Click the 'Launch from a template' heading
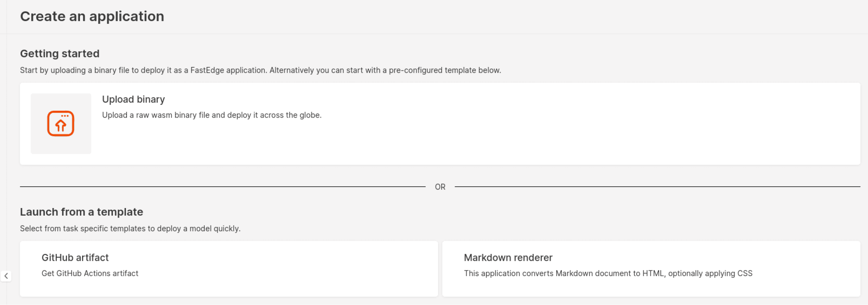The height and width of the screenshot is (305, 868). coord(81,212)
